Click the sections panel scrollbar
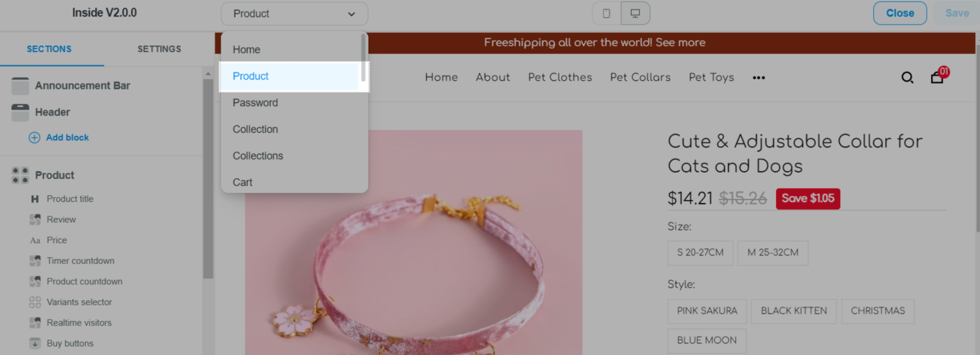980x355 pixels. pyautogui.click(x=208, y=177)
